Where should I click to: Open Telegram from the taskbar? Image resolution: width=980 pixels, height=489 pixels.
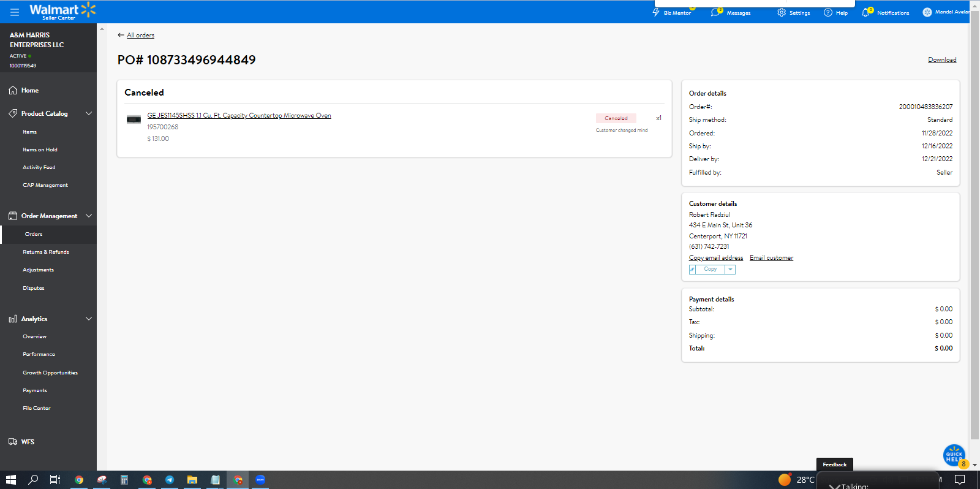tap(170, 480)
